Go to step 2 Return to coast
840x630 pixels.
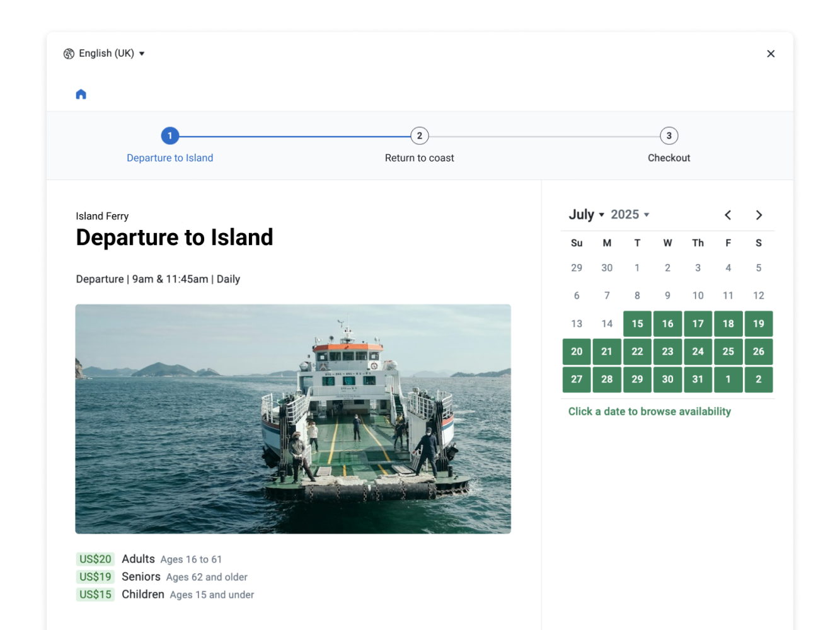click(x=419, y=136)
